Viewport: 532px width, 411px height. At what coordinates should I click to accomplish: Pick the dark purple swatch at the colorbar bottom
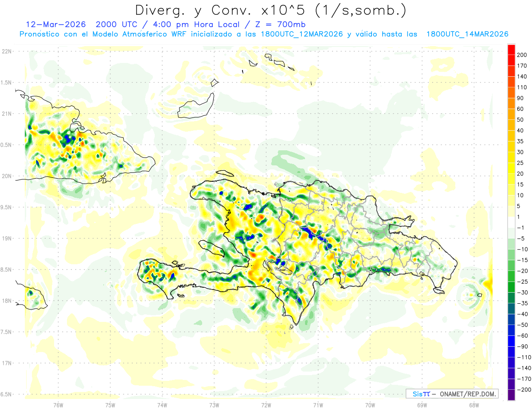pos(511,395)
